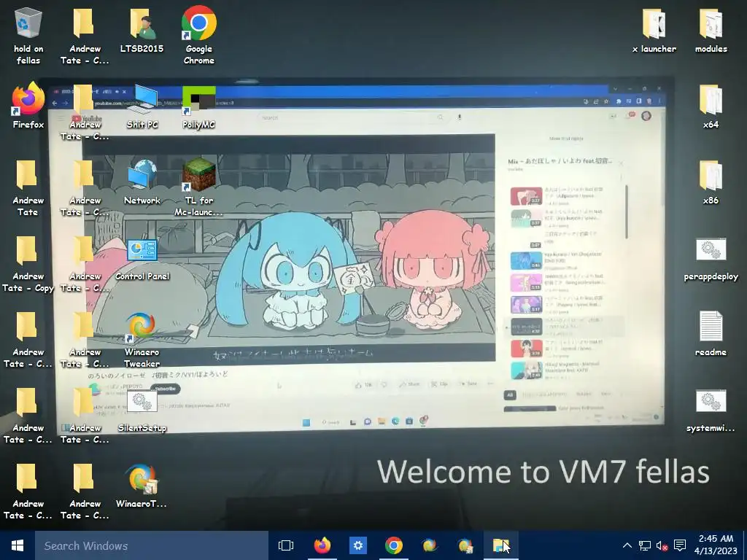
Task: Open the x64 folder
Action: click(711, 106)
